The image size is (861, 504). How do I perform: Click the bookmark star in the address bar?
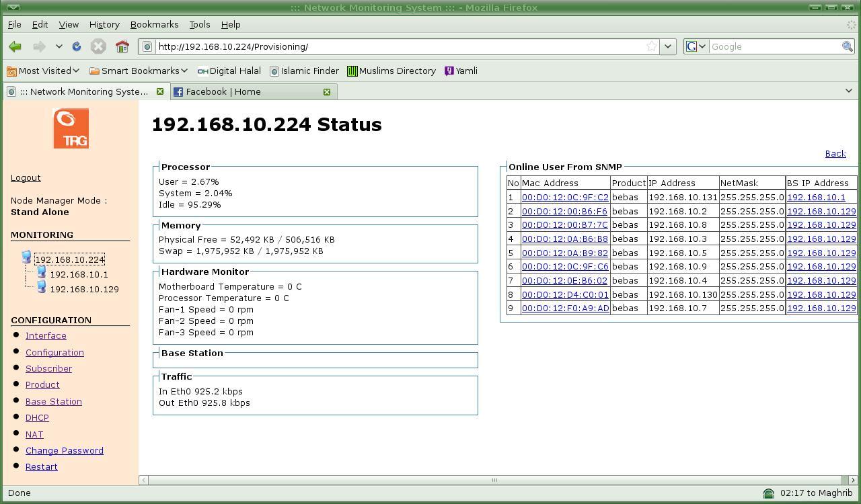(651, 46)
